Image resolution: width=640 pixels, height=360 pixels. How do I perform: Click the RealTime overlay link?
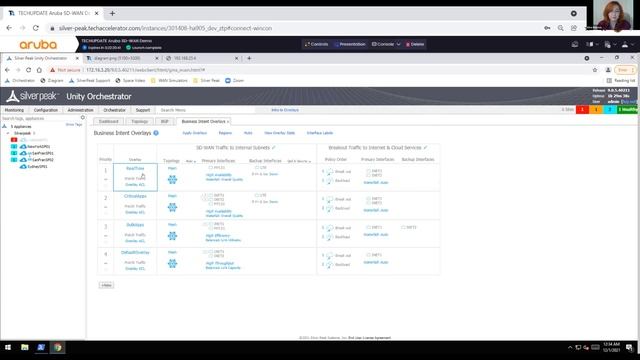coord(135,168)
